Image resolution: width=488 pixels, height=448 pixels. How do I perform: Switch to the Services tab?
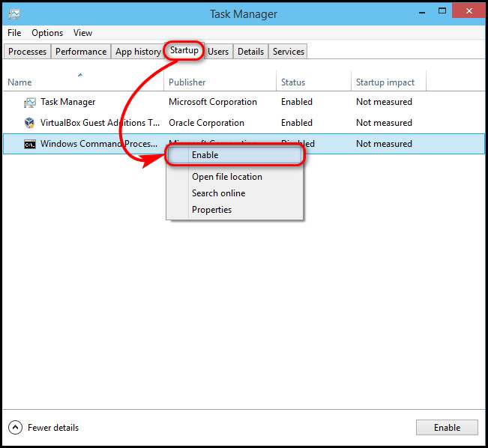[x=288, y=52]
